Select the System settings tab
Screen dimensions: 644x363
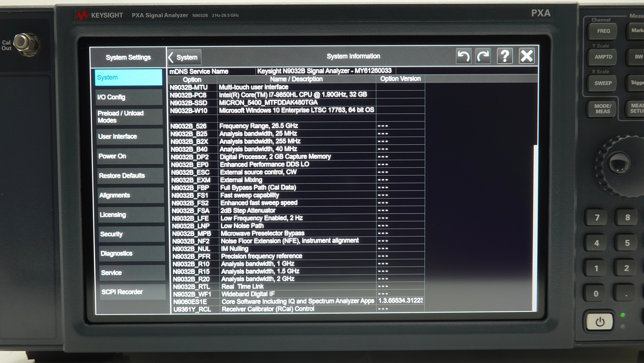(x=129, y=77)
